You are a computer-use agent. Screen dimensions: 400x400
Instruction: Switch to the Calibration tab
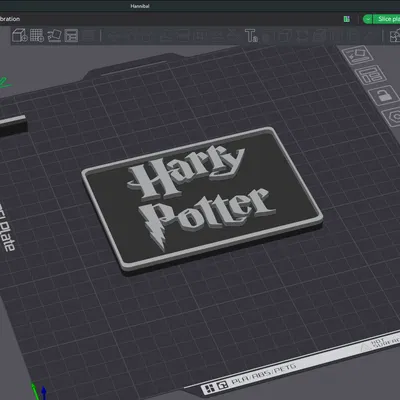[10, 19]
